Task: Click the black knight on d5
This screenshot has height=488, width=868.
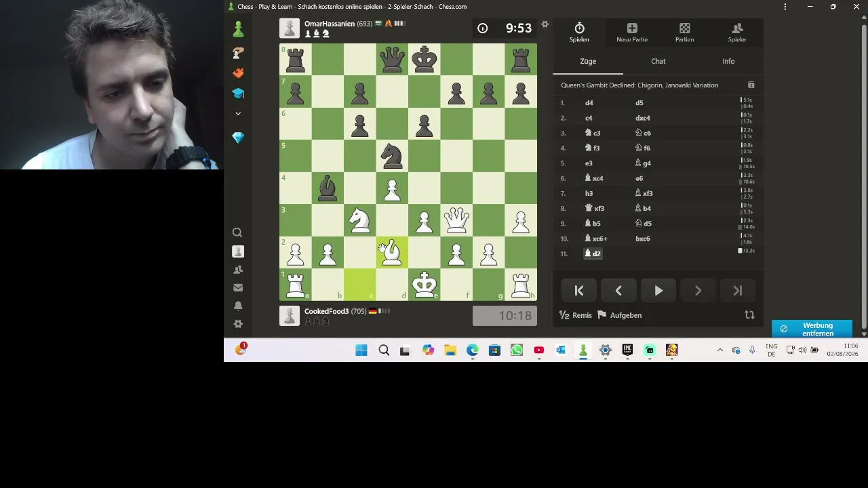Action: click(x=392, y=156)
